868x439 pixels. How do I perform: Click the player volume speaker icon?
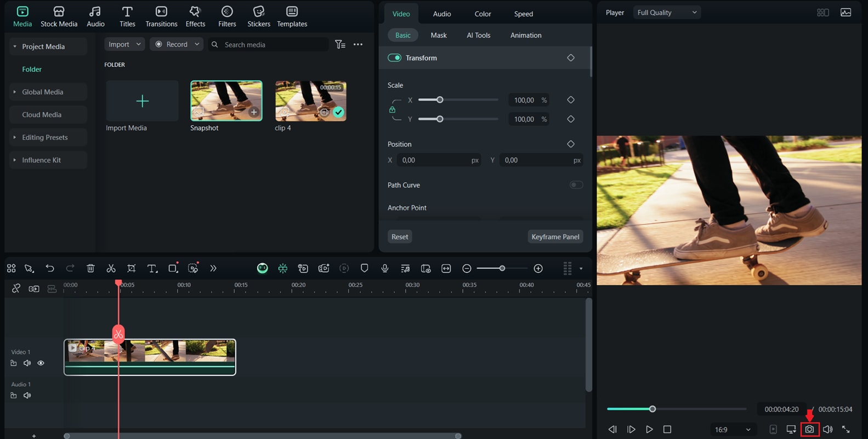tap(827, 429)
